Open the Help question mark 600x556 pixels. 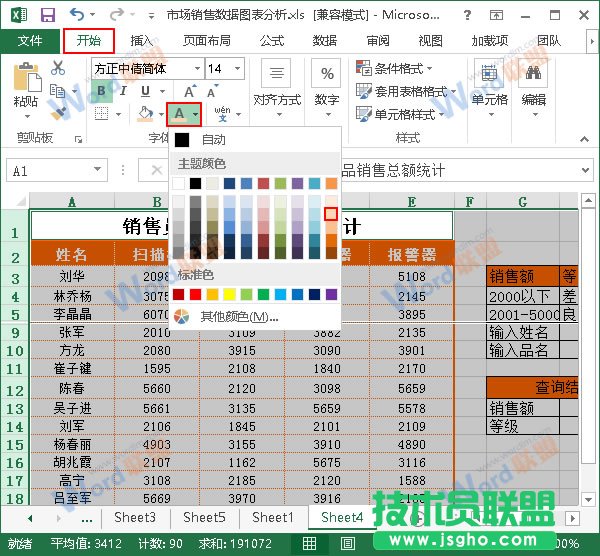coord(467,15)
